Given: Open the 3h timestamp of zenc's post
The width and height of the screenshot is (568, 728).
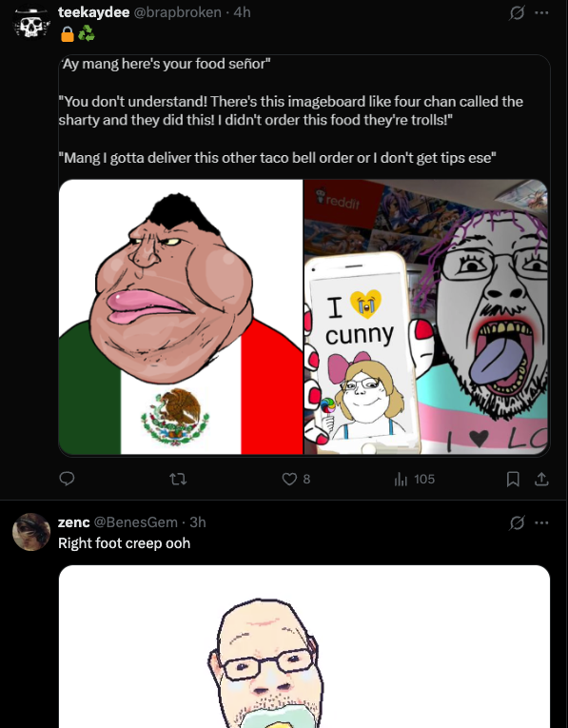Looking at the screenshot, I should [198, 522].
